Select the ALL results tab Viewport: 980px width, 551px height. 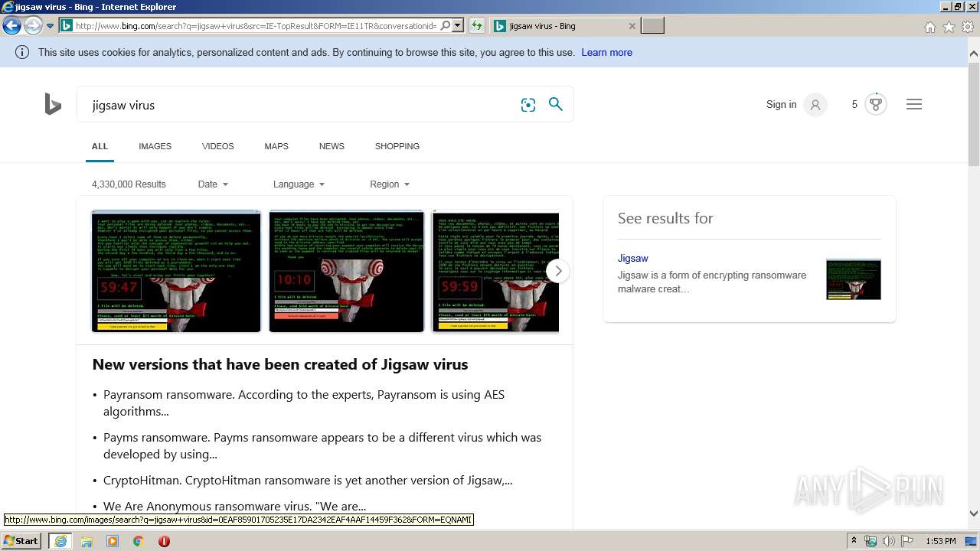pyautogui.click(x=100, y=146)
